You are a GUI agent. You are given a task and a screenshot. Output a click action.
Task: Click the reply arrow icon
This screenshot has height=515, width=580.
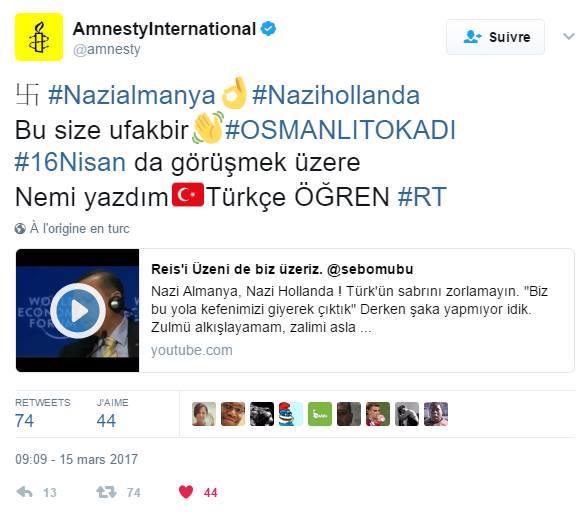[24, 492]
